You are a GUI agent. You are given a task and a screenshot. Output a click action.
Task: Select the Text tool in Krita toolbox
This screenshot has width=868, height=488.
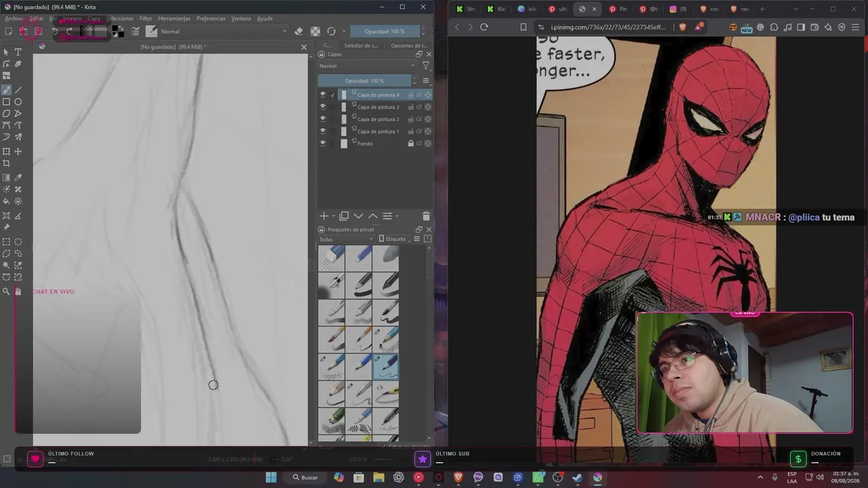(x=18, y=52)
